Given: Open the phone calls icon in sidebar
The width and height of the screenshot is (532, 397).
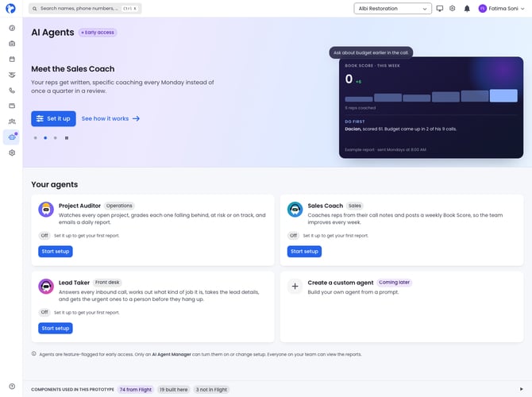Looking at the screenshot, I should [12, 91].
